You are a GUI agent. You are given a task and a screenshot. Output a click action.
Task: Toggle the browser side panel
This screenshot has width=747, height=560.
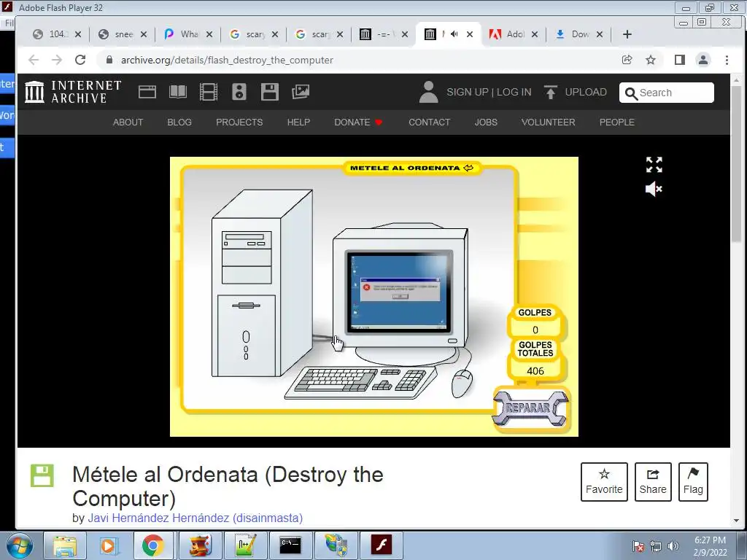(x=679, y=60)
